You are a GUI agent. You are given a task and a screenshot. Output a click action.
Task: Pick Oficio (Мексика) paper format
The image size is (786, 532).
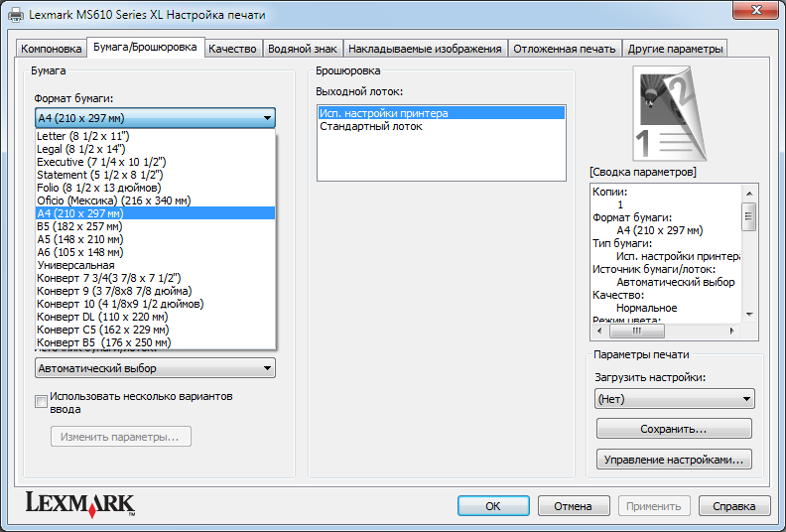coord(156,200)
